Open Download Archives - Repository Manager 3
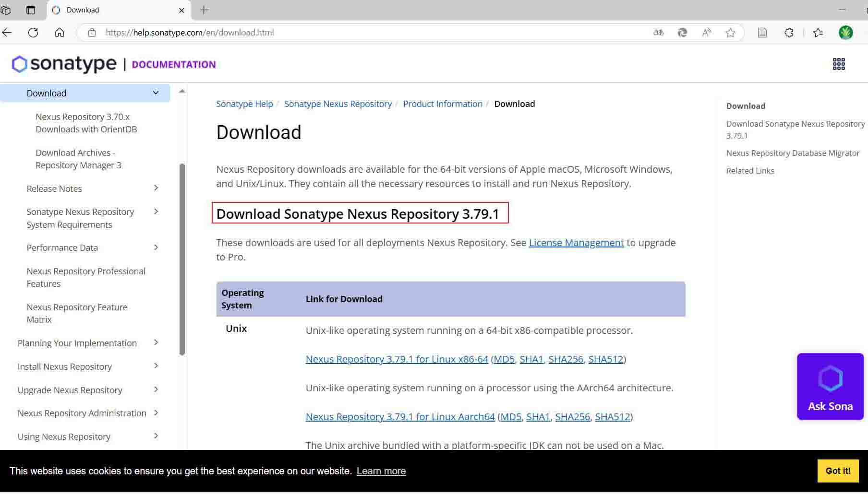 click(x=78, y=159)
